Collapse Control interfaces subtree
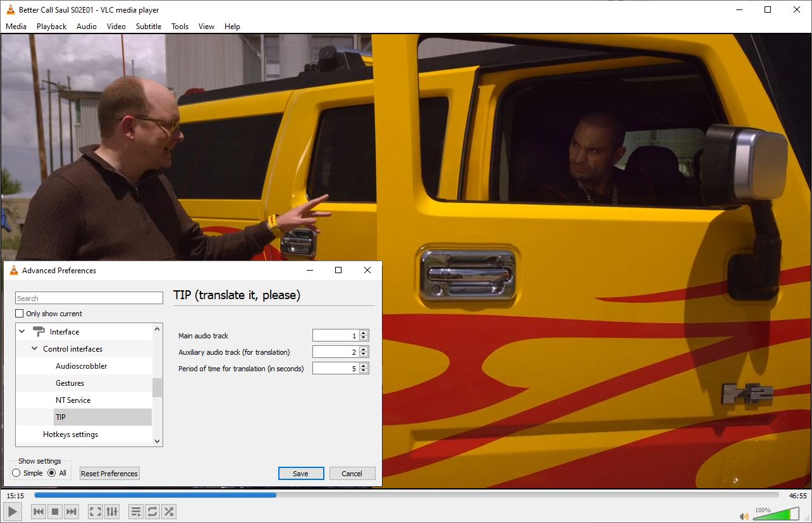 coord(35,349)
